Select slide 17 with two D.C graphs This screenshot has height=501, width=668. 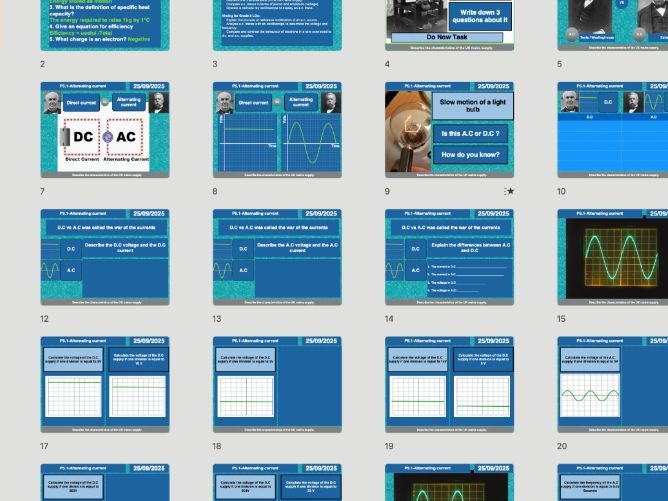click(105, 385)
